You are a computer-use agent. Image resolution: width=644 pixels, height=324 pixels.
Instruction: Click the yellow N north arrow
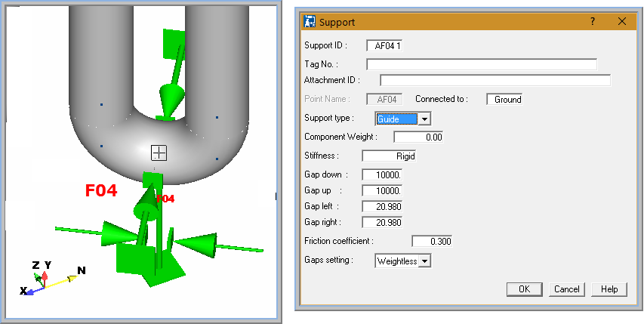(72, 277)
